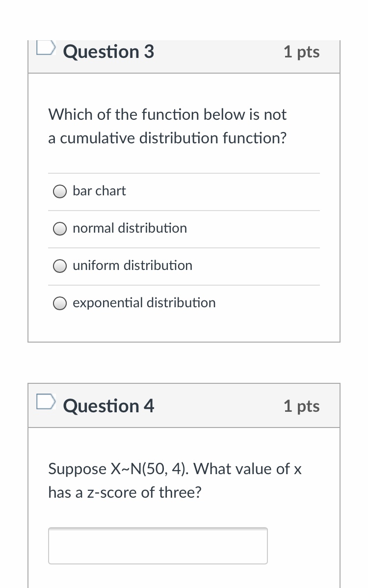Click the "normal distribution" answer label text

[130, 228]
